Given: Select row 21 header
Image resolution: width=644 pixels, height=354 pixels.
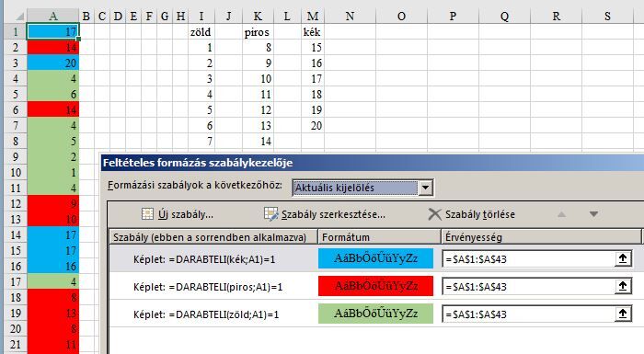Looking at the screenshot, I should coord(16,344).
